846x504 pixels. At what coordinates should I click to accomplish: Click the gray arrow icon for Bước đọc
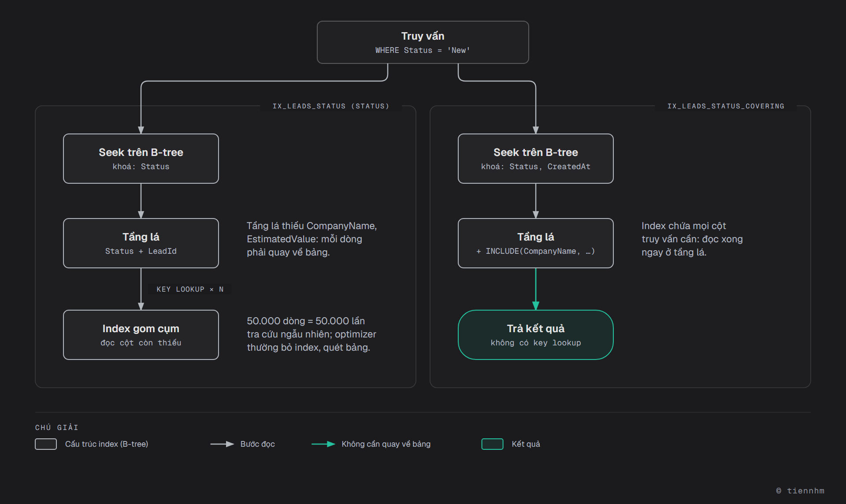(222, 444)
